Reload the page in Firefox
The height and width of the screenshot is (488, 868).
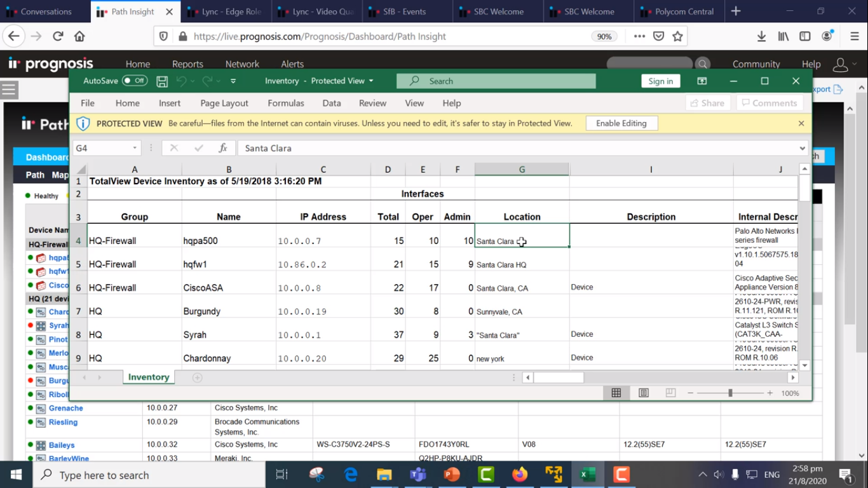pyautogui.click(x=58, y=36)
